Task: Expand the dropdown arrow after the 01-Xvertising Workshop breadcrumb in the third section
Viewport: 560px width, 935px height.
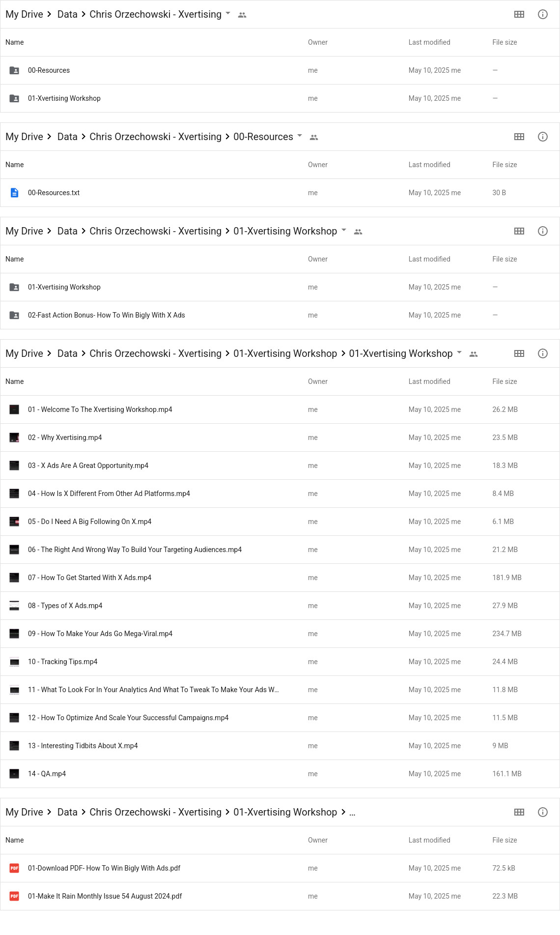Action: click(344, 230)
